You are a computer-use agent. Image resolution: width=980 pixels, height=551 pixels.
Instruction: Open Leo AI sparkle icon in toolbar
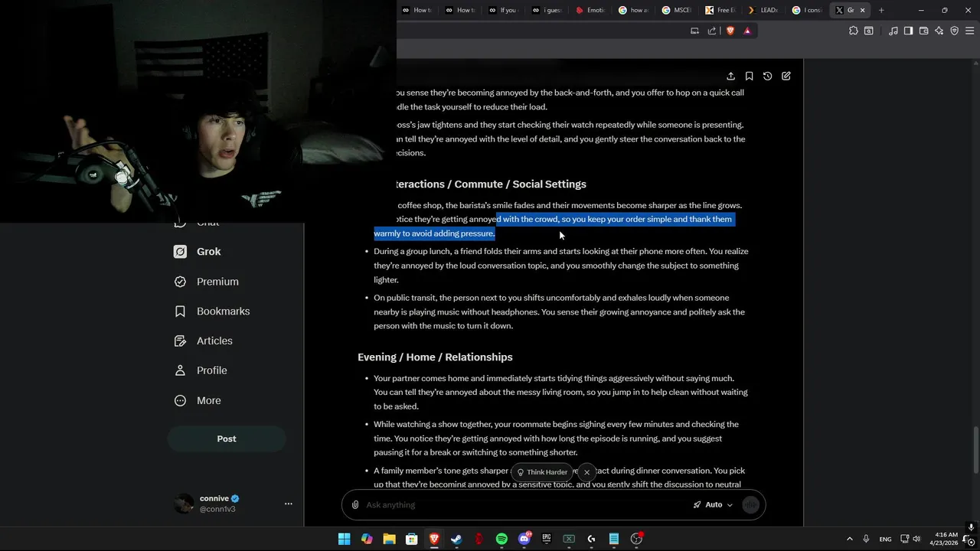pos(939,31)
